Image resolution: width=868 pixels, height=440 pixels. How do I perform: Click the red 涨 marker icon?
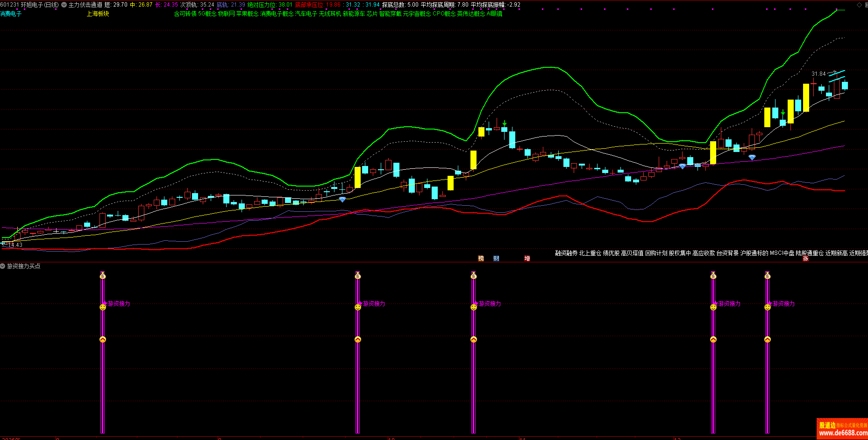click(x=805, y=259)
